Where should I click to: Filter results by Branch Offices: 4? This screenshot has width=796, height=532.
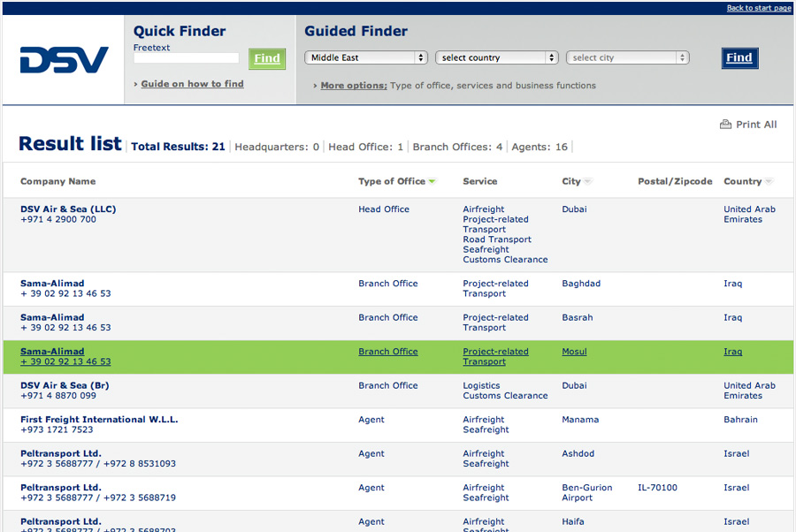pyautogui.click(x=457, y=147)
